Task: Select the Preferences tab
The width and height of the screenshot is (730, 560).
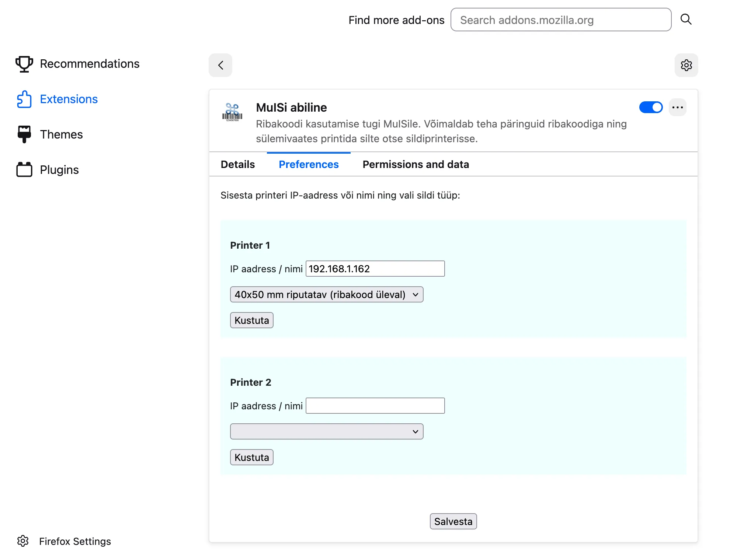Action: coord(309,164)
